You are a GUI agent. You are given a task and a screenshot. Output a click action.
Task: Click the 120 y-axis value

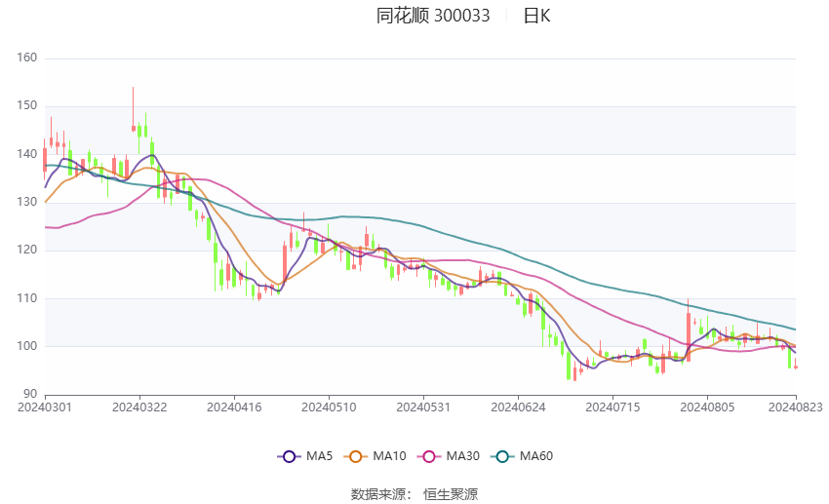pos(27,250)
